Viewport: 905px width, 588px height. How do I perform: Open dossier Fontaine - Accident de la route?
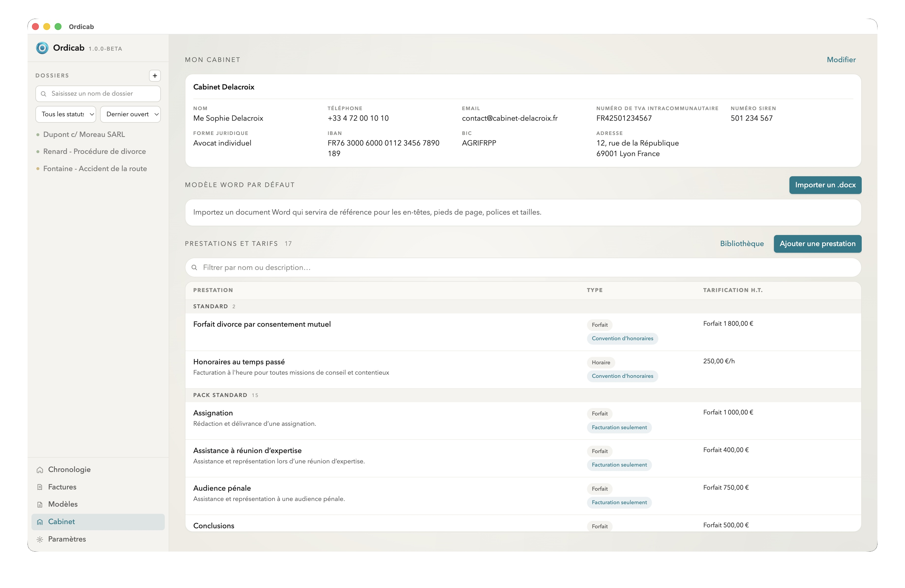point(95,169)
